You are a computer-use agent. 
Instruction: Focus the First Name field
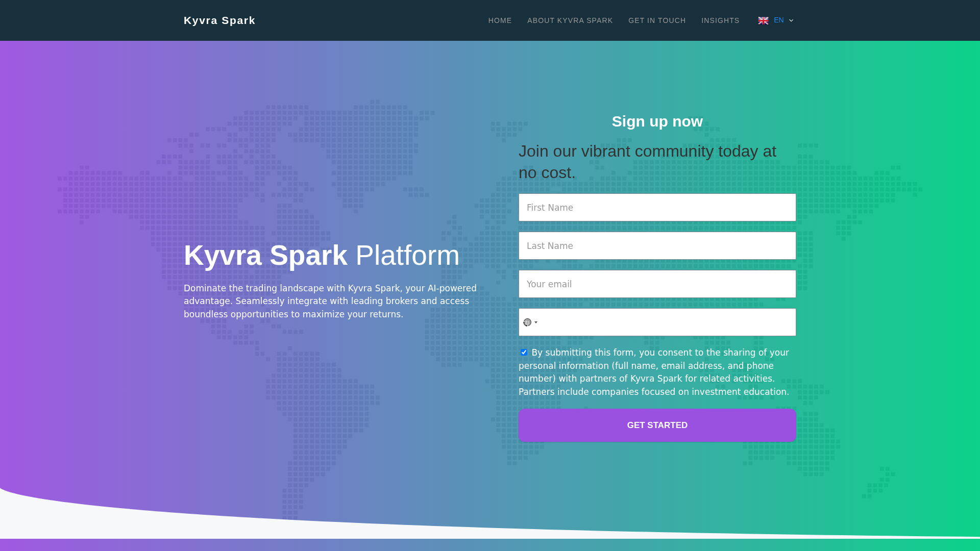(657, 207)
